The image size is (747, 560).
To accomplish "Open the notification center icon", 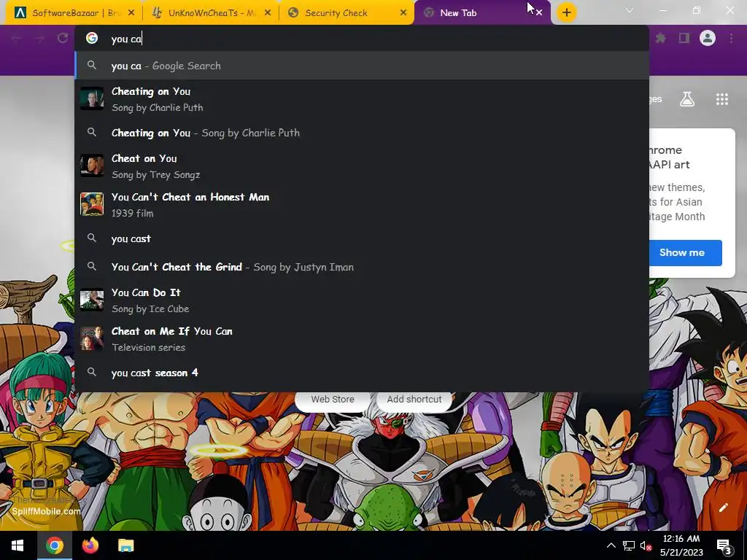I will tap(723, 546).
